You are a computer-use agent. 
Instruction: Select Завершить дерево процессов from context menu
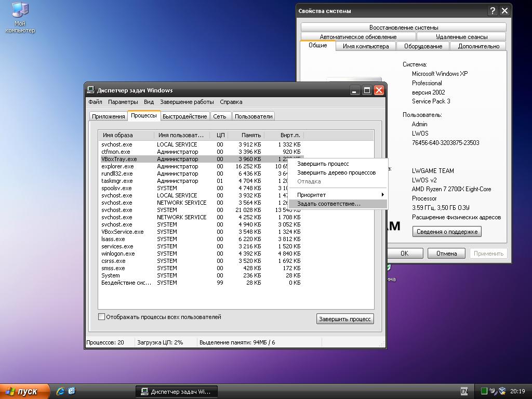(336, 172)
